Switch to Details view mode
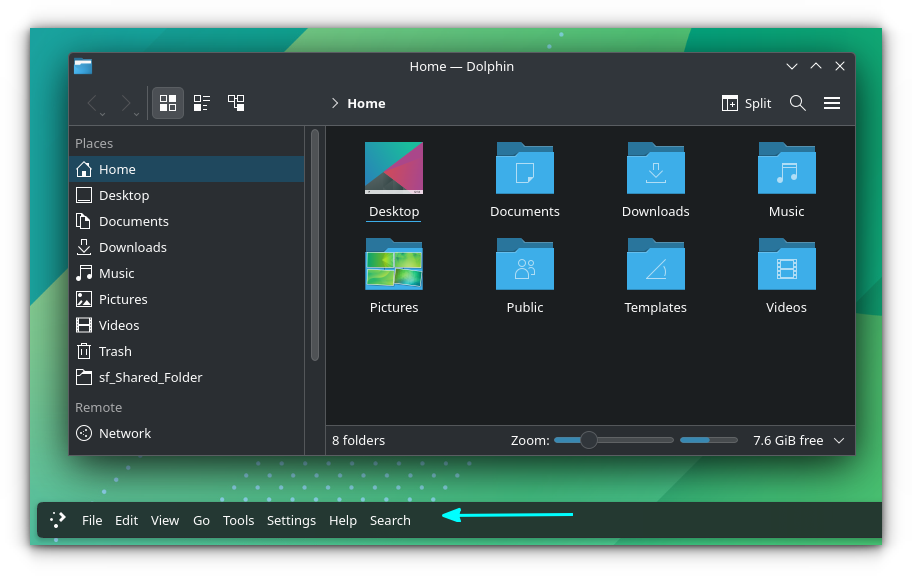Image resolution: width=912 pixels, height=577 pixels. (236, 103)
